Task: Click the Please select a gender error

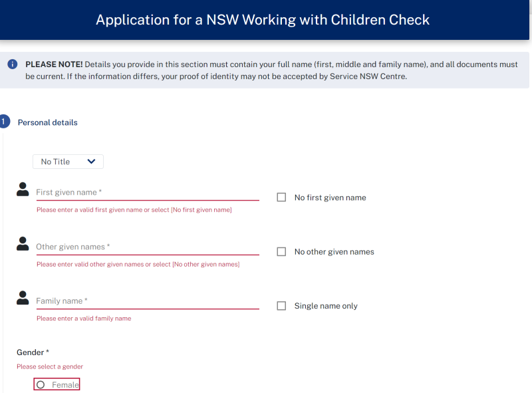Action: (x=49, y=366)
